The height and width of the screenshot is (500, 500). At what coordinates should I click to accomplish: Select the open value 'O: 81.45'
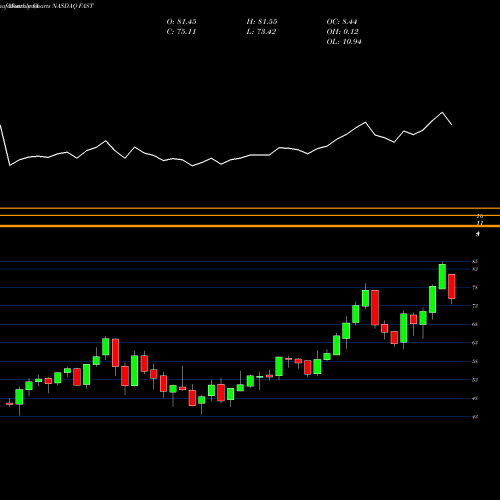click(x=181, y=22)
